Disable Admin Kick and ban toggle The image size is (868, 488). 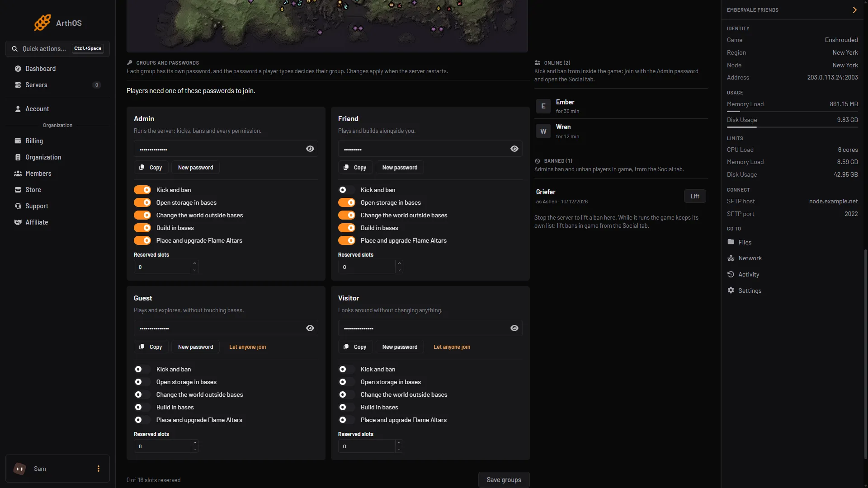pyautogui.click(x=142, y=190)
